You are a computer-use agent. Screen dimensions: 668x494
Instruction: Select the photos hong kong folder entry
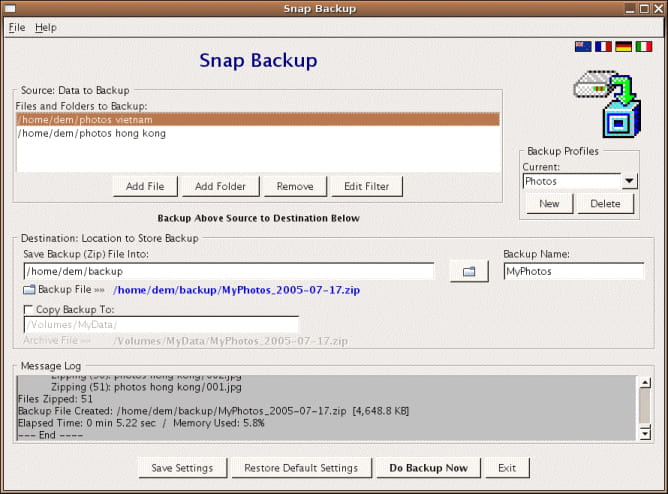92,133
